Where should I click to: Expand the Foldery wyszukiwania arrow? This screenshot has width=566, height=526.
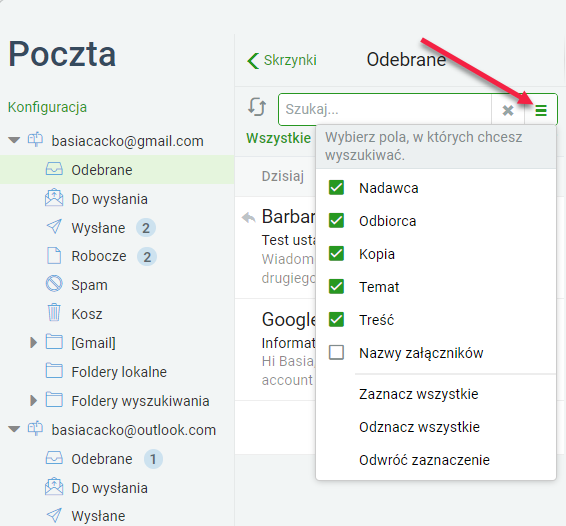point(34,400)
